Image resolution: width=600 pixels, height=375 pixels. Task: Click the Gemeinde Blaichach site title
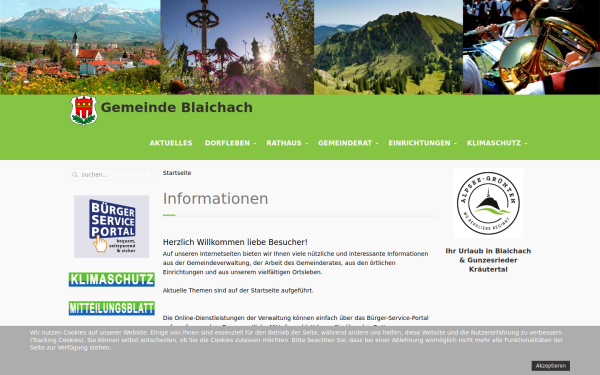point(176,108)
